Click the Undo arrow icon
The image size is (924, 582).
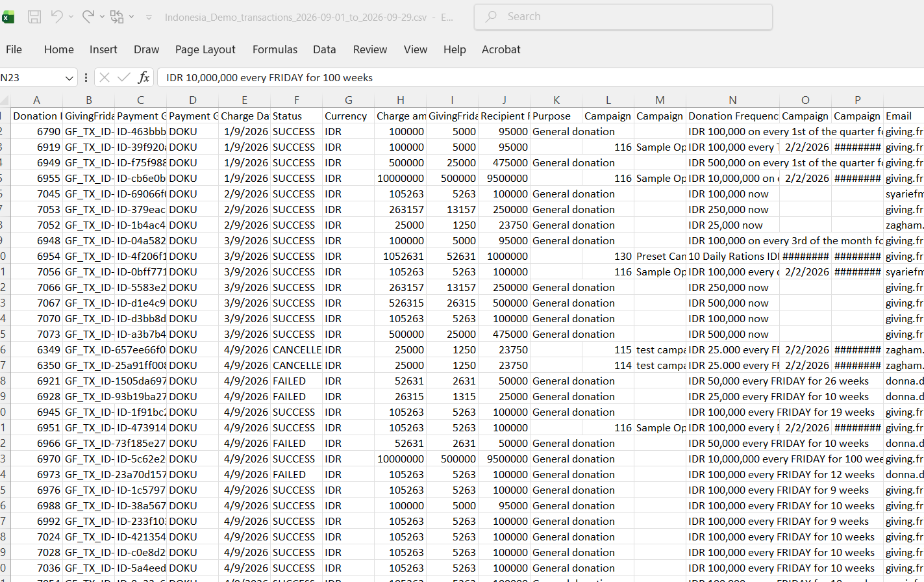point(56,17)
